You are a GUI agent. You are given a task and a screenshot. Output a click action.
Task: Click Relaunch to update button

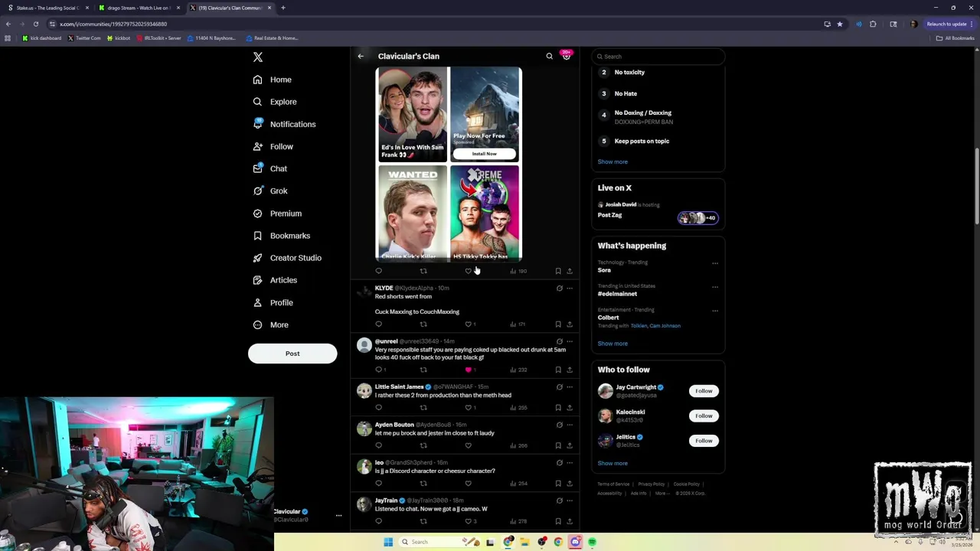pyautogui.click(x=948, y=24)
